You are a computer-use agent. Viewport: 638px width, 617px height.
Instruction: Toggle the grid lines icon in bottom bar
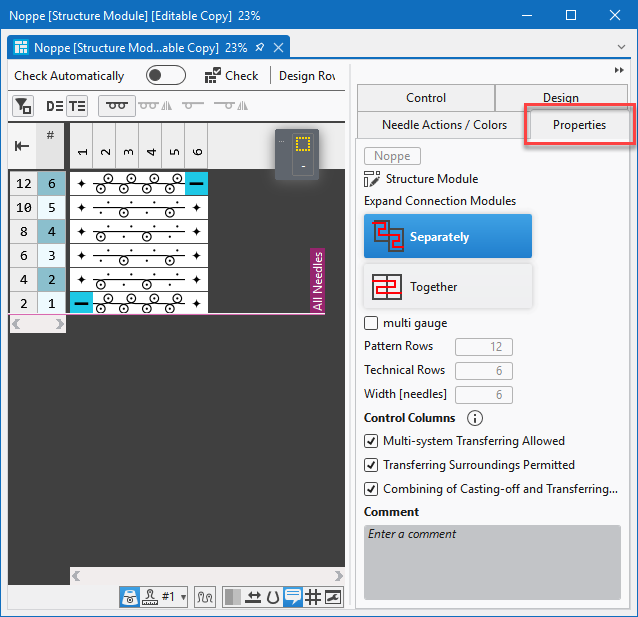coord(312,597)
